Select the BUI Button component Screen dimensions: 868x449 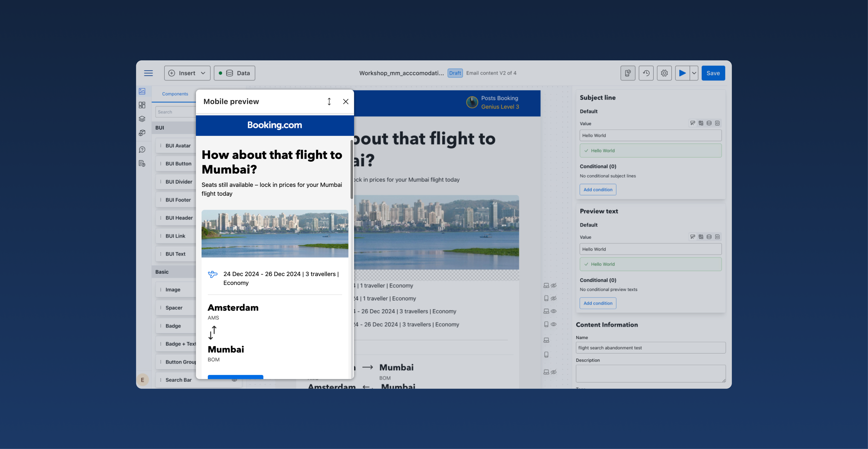click(x=176, y=164)
